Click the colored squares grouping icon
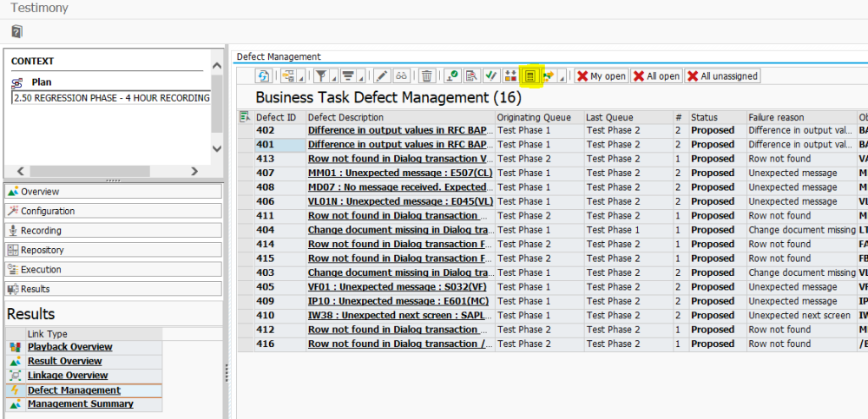Viewport: 868px width, 419px height. [x=510, y=75]
